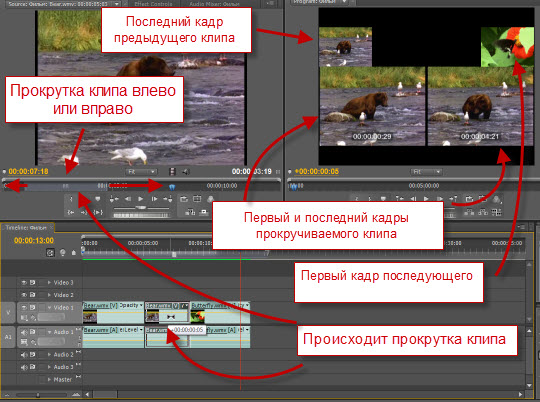Click Set Display Style icon on Audio 1
540x402 pixels.
(x=24, y=342)
